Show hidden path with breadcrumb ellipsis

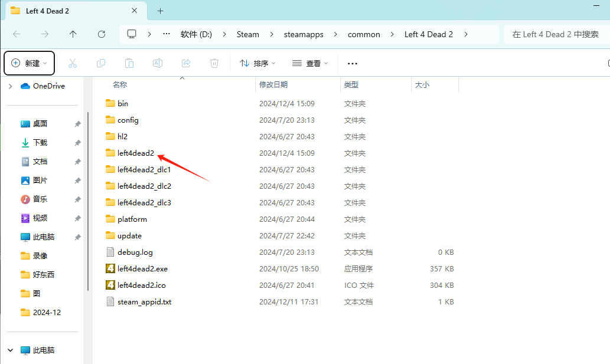(167, 34)
